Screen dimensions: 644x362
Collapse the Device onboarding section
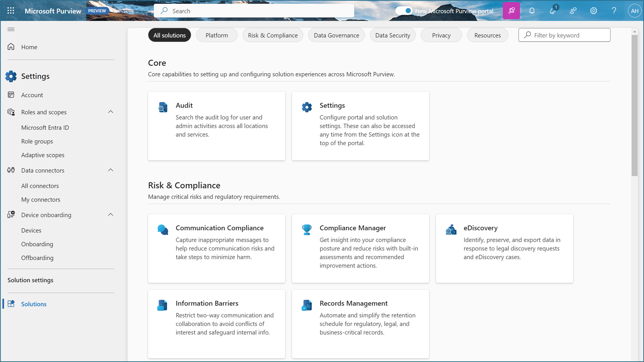click(111, 215)
